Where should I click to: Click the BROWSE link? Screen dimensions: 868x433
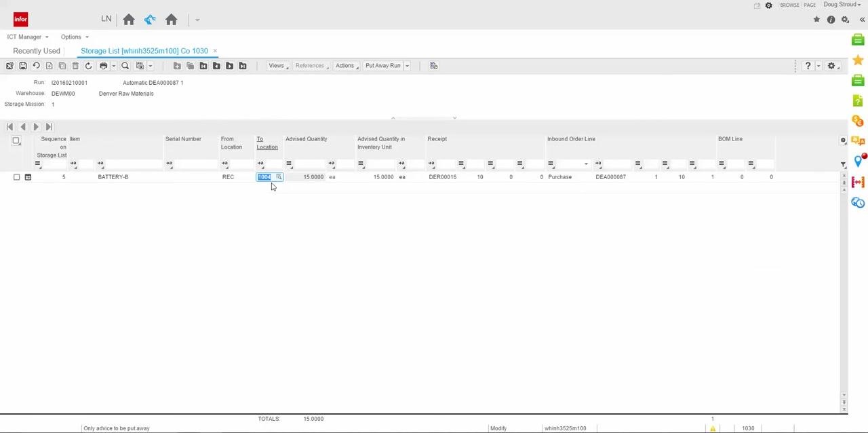click(789, 5)
